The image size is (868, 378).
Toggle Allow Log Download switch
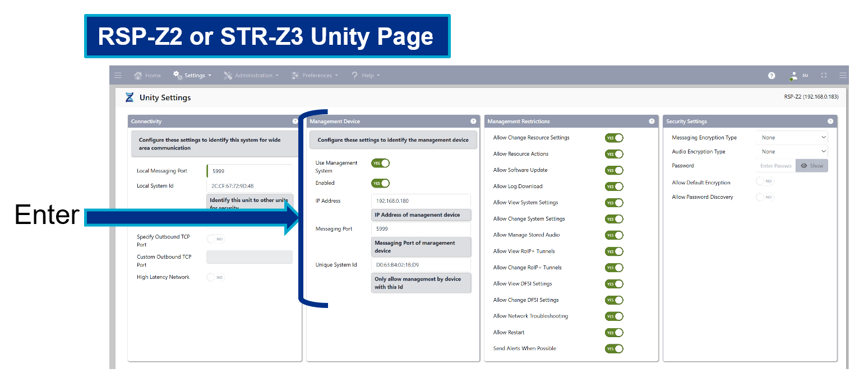pyautogui.click(x=614, y=186)
